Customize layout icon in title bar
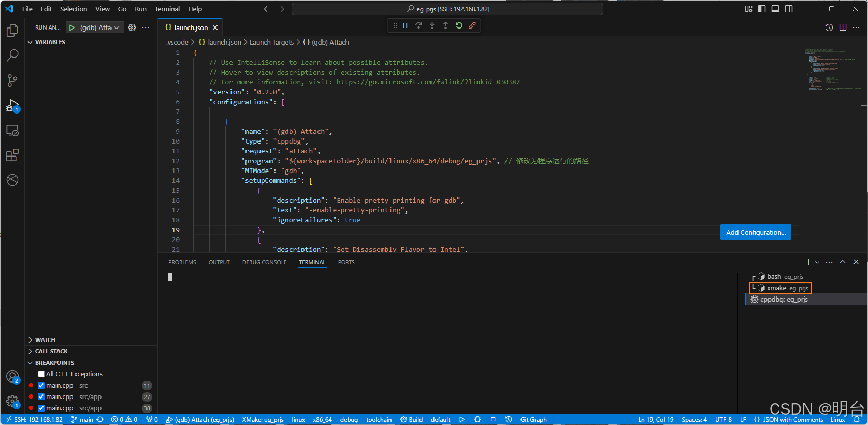This screenshot has width=868, height=425. pos(748,9)
